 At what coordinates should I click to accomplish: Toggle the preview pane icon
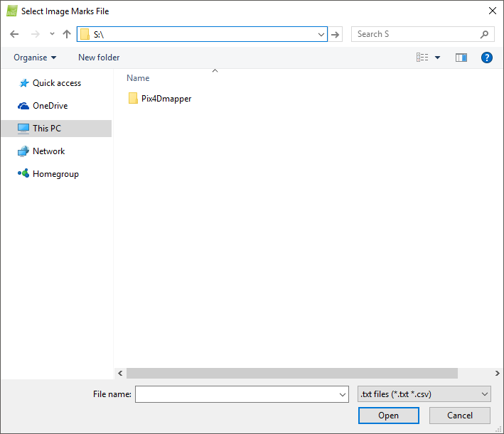[461, 58]
